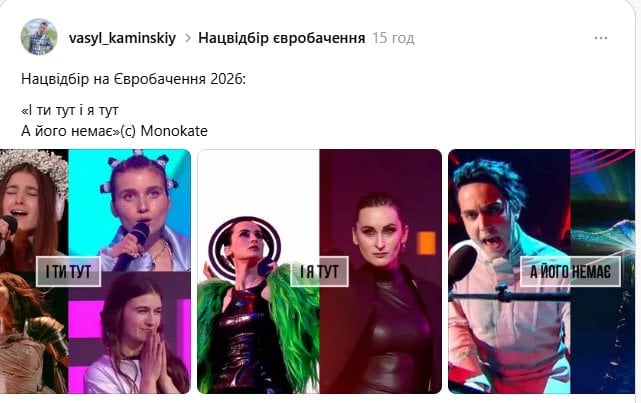Click the chevron arrow after the username
The height and width of the screenshot is (403, 641).
pos(188,38)
